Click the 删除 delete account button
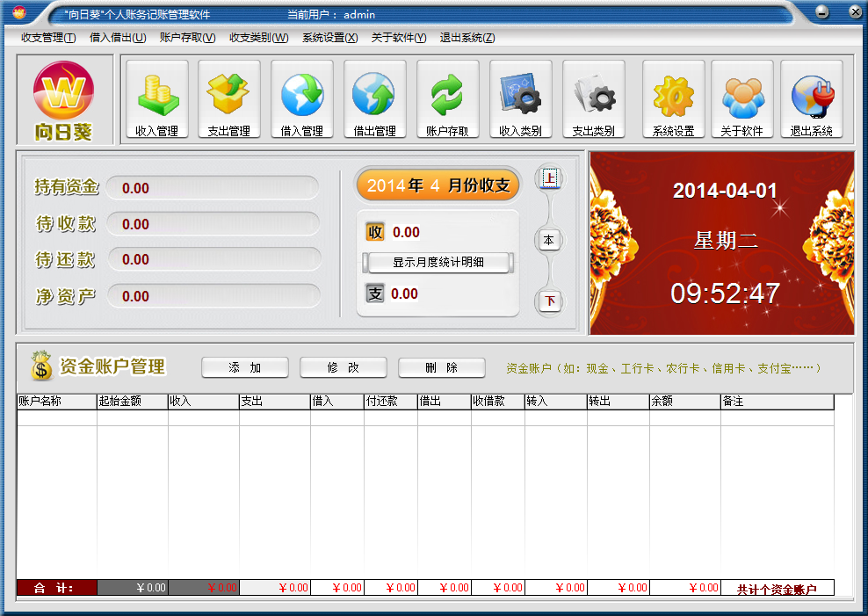 [x=441, y=367]
